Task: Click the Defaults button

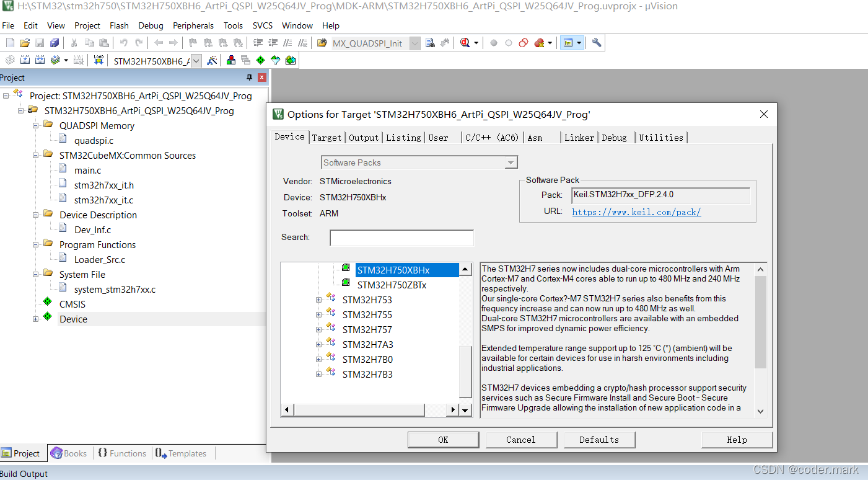Action: [x=599, y=440]
